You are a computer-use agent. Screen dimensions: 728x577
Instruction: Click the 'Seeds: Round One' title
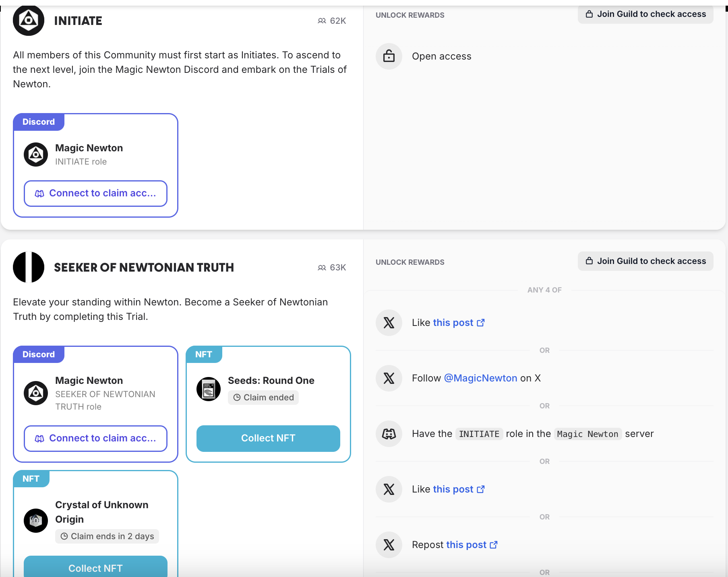[271, 381]
